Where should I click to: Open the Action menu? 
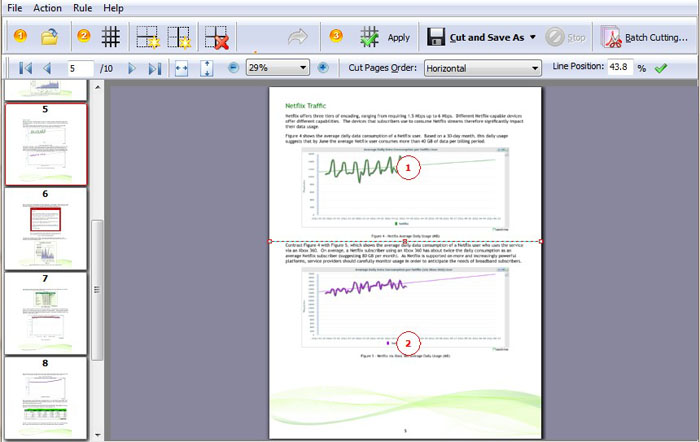[47, 8]
